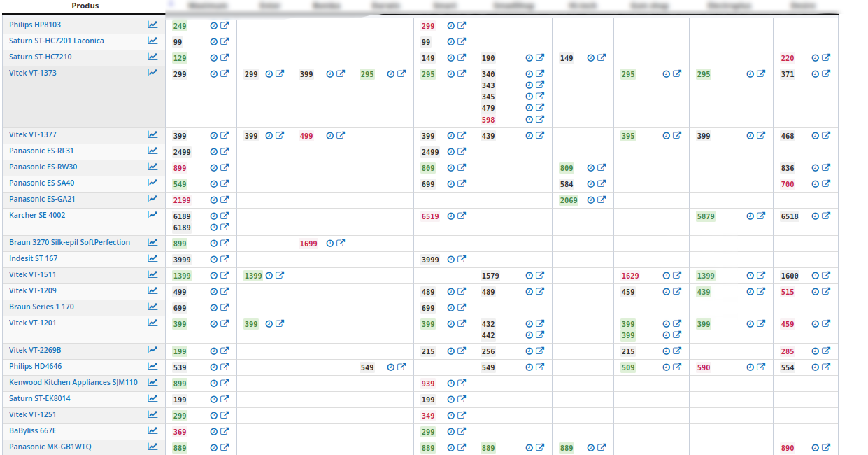Screen dimensions: 868x455
Task: Open external link beside 509, Philips HD4646
Action: coord(677,367)
